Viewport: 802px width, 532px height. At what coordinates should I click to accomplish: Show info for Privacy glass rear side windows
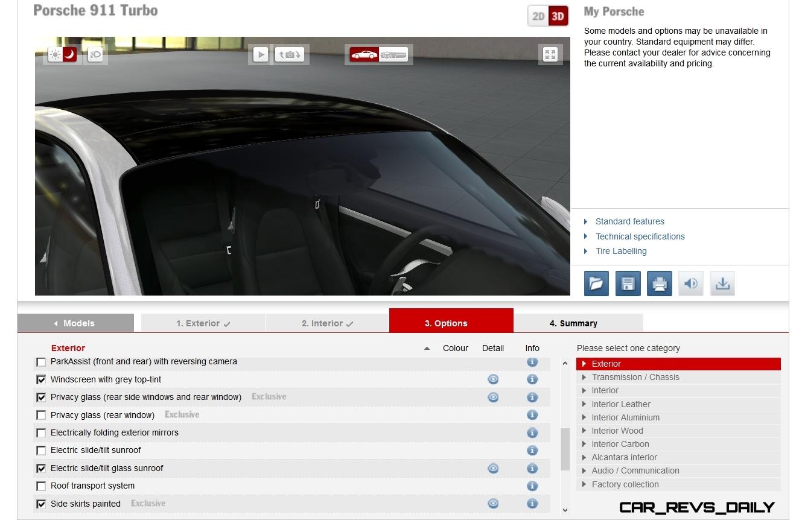(x=532, y=397)
